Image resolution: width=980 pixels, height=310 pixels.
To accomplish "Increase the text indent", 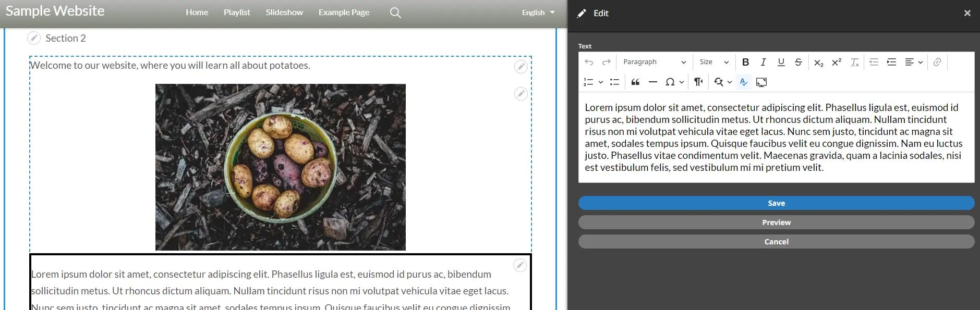I will click(x=891, y=62).
